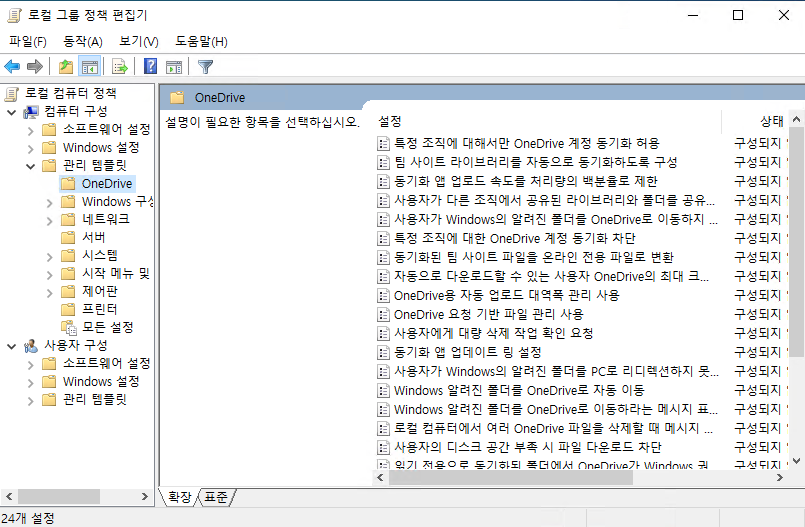Select Windows 알려진 폴더를 OneDrive로 자동 이동

tap(519, 390)
